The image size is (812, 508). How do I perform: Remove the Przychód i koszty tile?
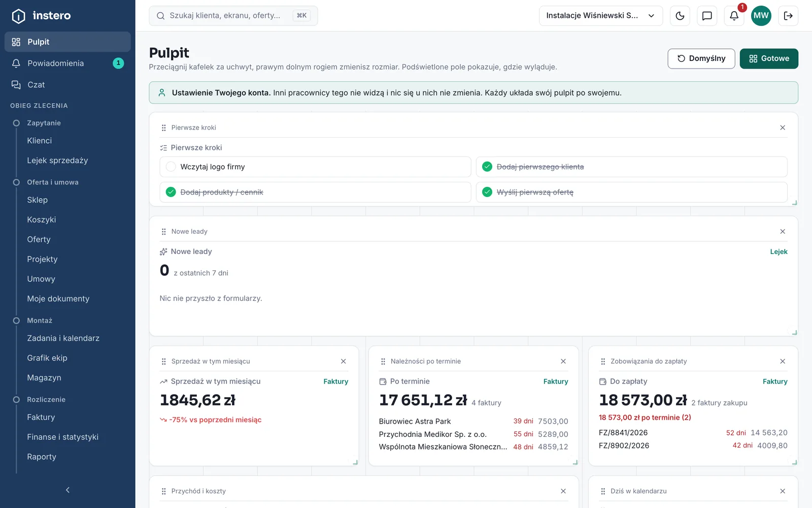tap(563, 491)
